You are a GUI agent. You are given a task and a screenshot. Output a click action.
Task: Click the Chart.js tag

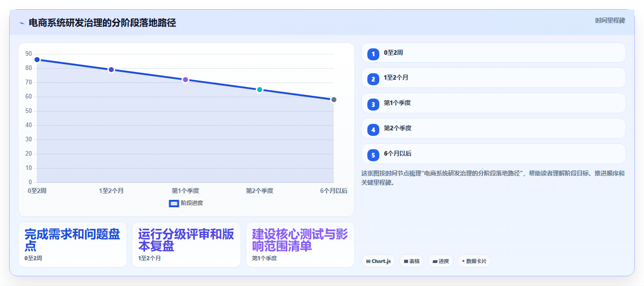(378, 261)
